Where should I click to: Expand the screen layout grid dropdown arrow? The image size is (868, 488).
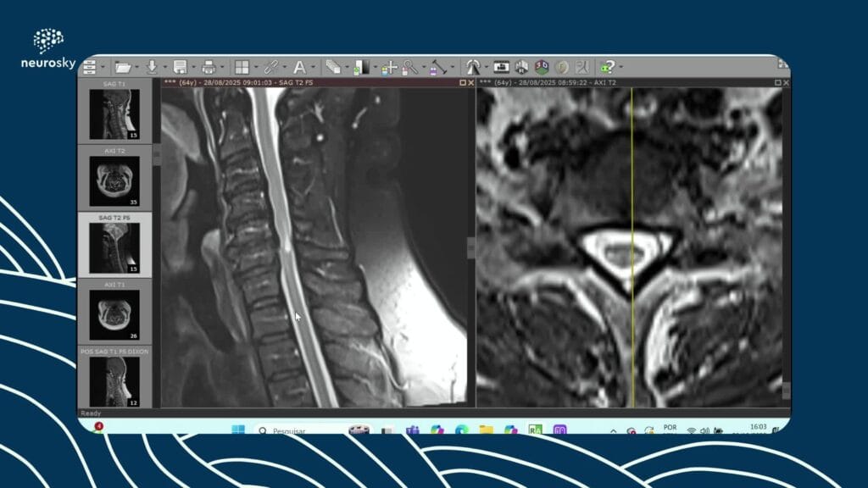coord(256,67)
